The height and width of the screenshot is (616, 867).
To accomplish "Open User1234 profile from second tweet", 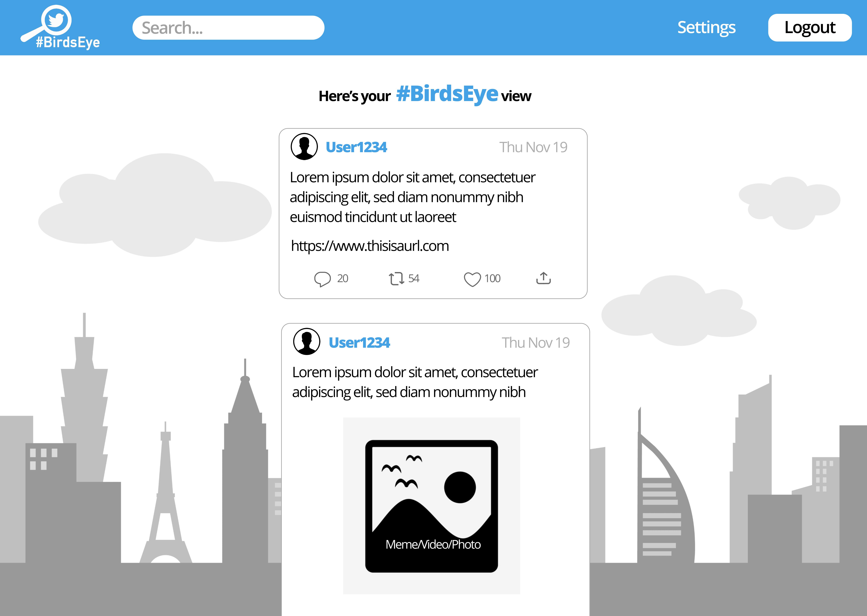I will pos(359,343).
